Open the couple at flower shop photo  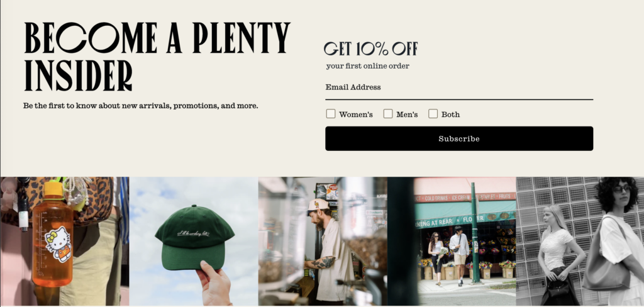tap(452, 241)
